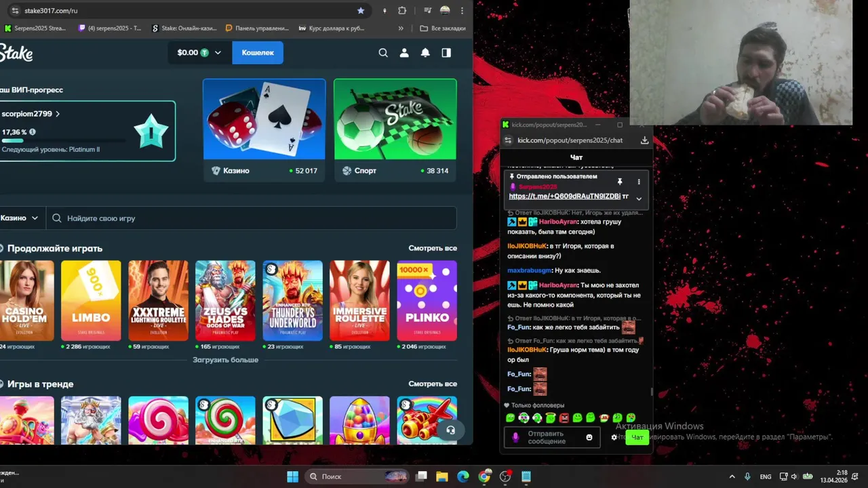Open scorpiom2799 VIP profile chevron
868x488 pixels.
click(58, 114)
